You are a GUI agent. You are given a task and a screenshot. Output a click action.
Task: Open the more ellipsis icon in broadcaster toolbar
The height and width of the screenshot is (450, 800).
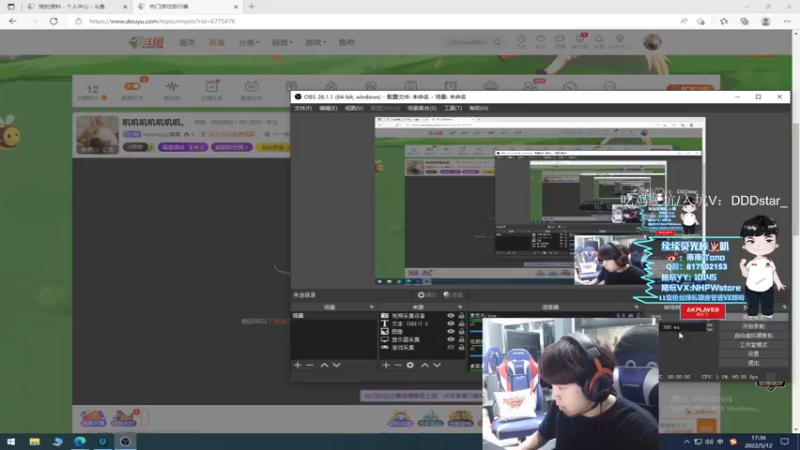[x=610, y=86]
